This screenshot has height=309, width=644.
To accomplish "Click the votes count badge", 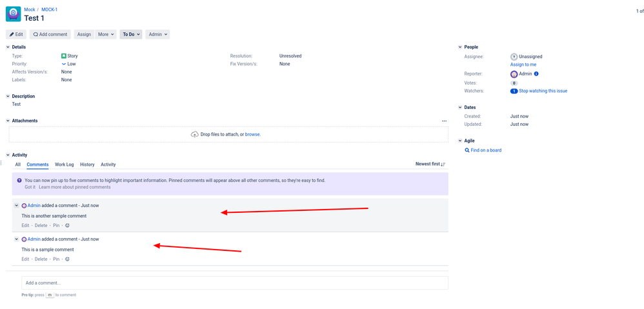I will point(514,83).
